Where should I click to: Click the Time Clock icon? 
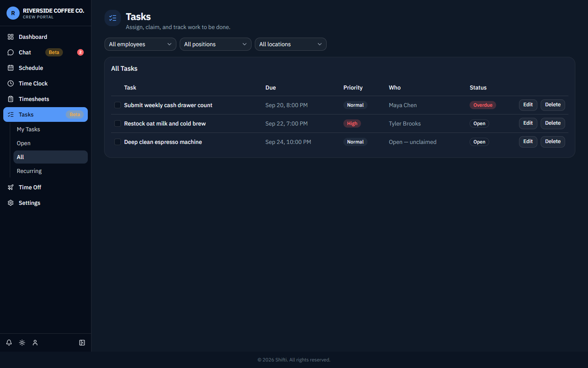(x=11, y=83)
